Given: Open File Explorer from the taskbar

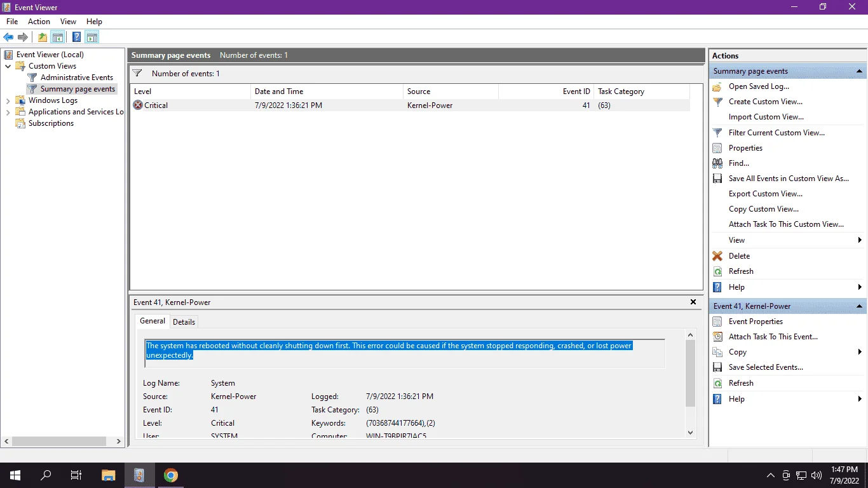Looking at the screenshot, I should 109,475.
